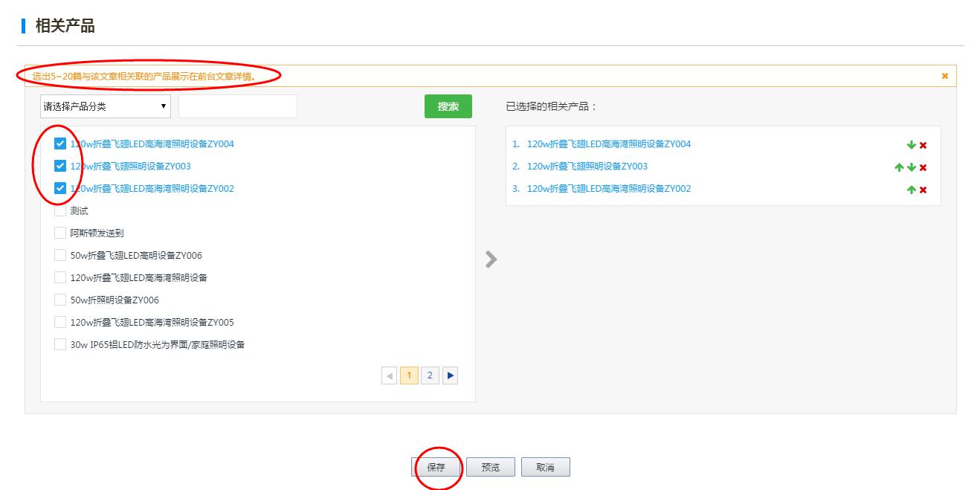
Task: Delete ZY002 from selected products
Action: (x=923, y=190)
